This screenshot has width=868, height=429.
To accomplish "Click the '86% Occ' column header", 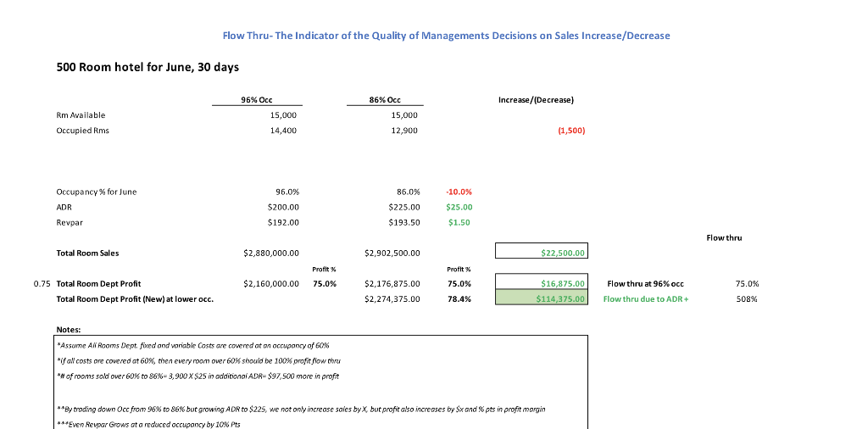I will 385,100.
